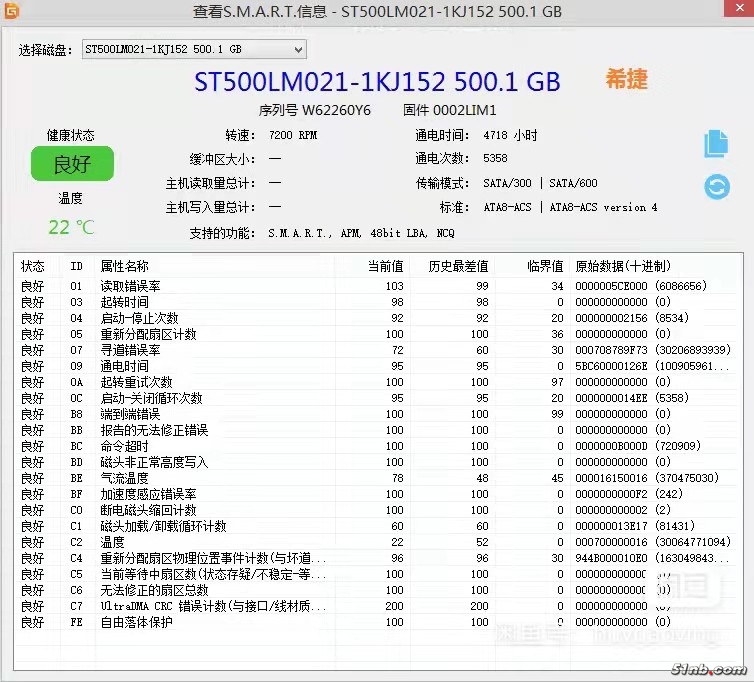Screen dimensions: 754x682
Task: Click the orange 希捷 brand label
Action: click(626, 79)
